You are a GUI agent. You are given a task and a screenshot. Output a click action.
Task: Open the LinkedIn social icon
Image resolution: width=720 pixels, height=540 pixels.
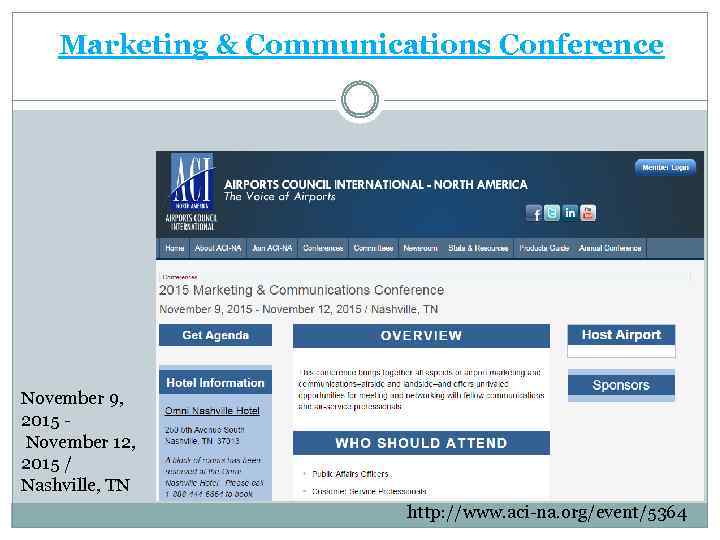(x=570, y=213)
